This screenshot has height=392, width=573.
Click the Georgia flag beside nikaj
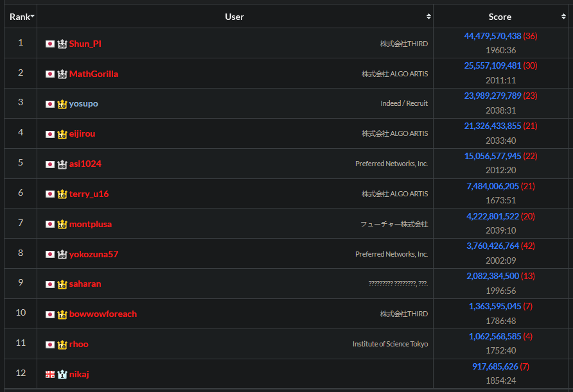click(50, 375)
